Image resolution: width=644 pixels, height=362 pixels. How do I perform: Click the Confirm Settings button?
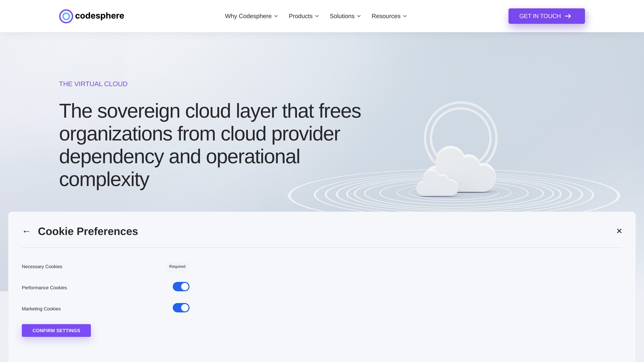pos(56,330)
